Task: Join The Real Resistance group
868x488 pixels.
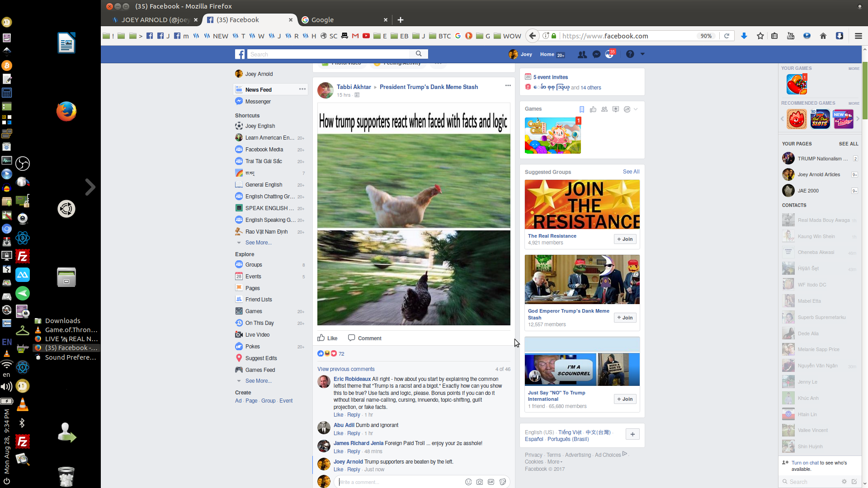Action: 625,239
